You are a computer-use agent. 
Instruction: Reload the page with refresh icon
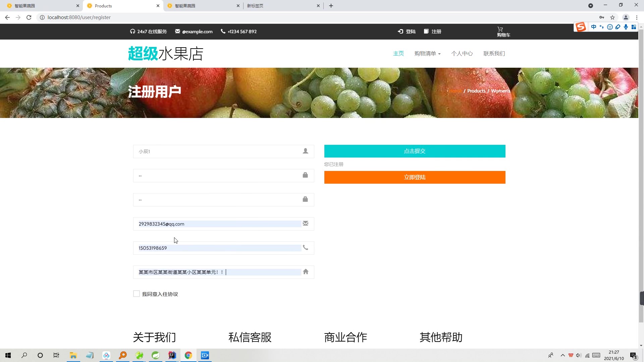(x=29, y=17)
